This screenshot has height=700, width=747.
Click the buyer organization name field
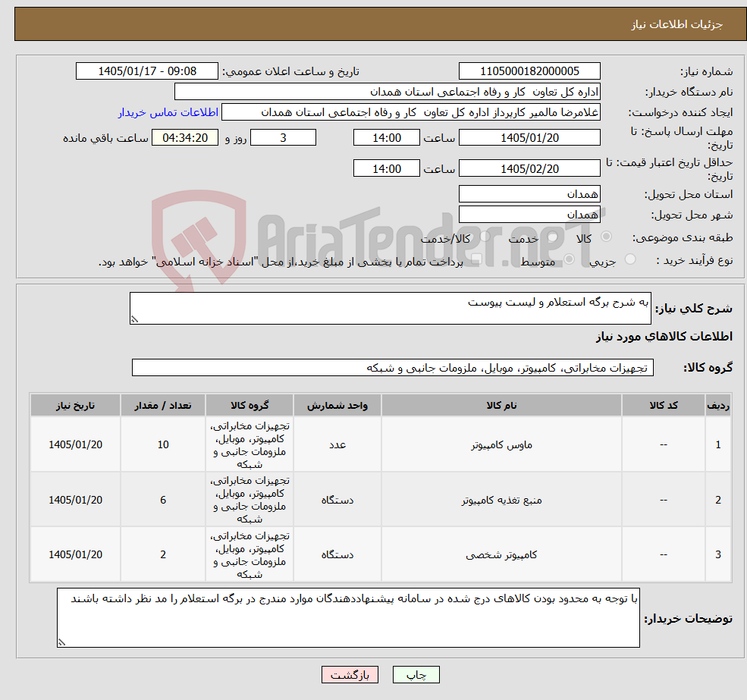coord(388,92)
